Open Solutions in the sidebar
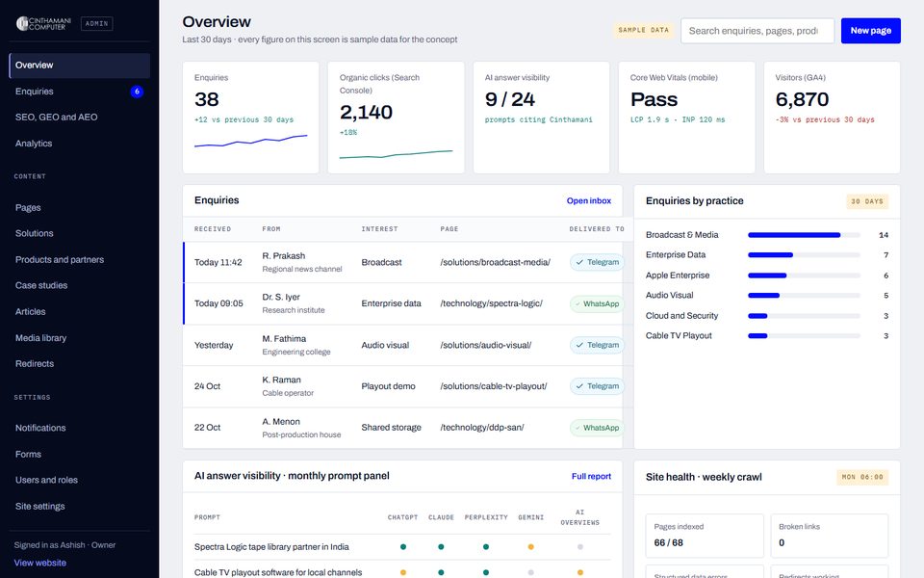The width and height of the screenshot is (924, 578). (x=80, y=233)
